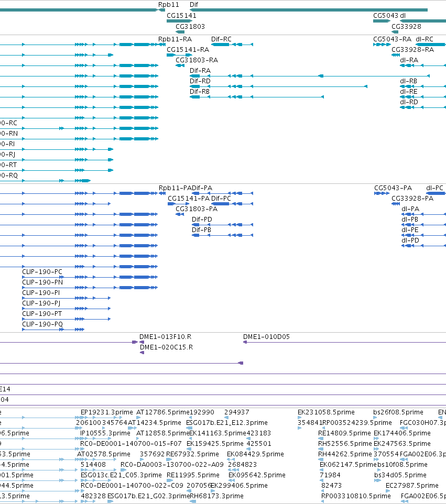This screenshot has width=446, height=504.
Task: Select the dl-RD transcript label
Action: click(x=409, y=102)
